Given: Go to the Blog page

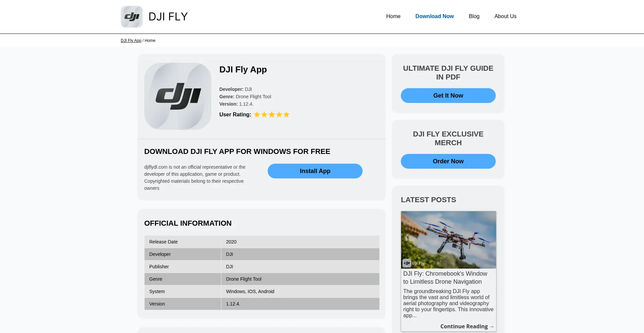Looking at the screenshot, I should coord(474,16).
